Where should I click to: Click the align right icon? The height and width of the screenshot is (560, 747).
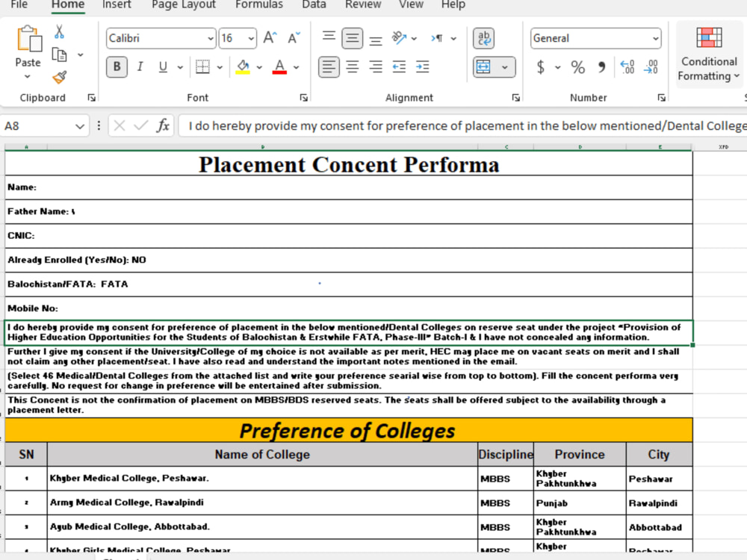click(376, 66)
